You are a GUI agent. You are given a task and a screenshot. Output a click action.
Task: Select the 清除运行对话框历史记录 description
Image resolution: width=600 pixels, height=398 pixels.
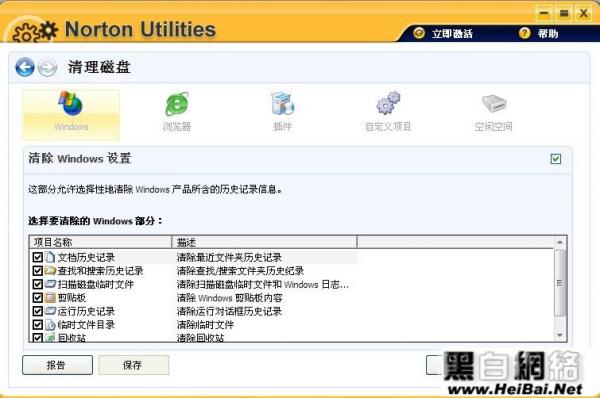229,311
